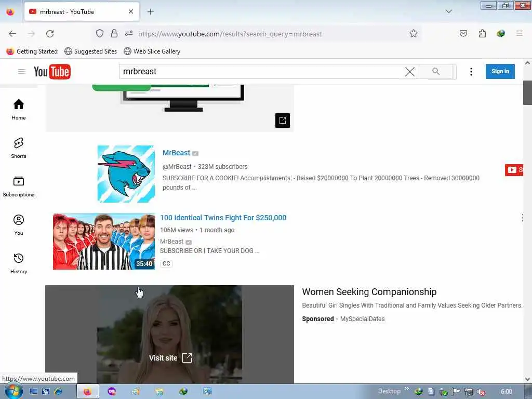532x399 pixels.
Task: Open Getting Started bookmark
Action: tap(32, 51)
